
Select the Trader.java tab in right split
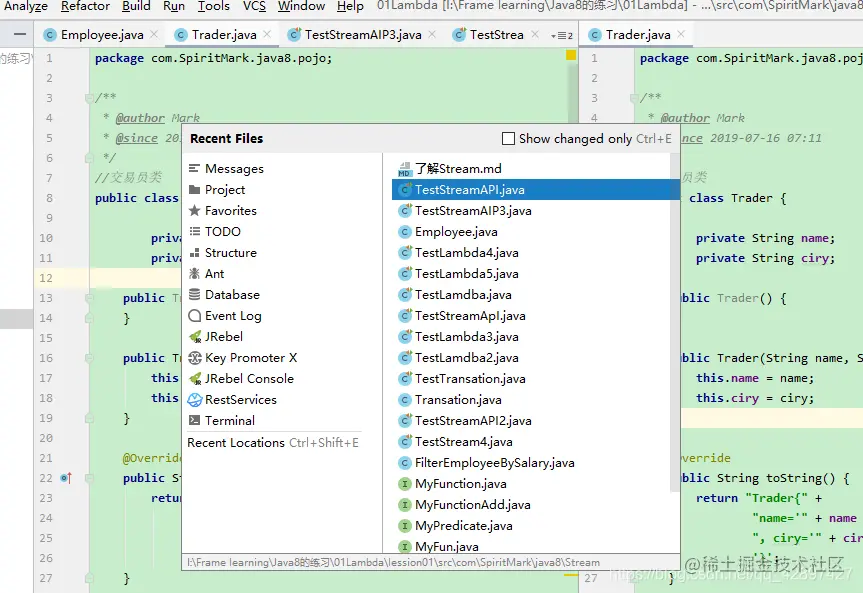tap(638, 35)
